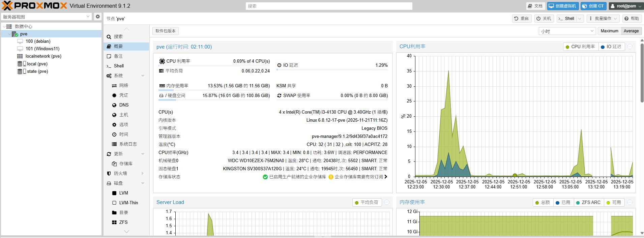Collapse the 磁盘 disks section

(x=143, y=183)
